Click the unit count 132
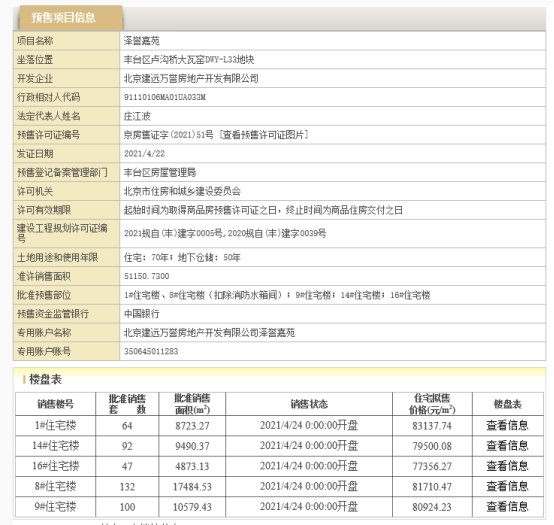 coord(127,487)
